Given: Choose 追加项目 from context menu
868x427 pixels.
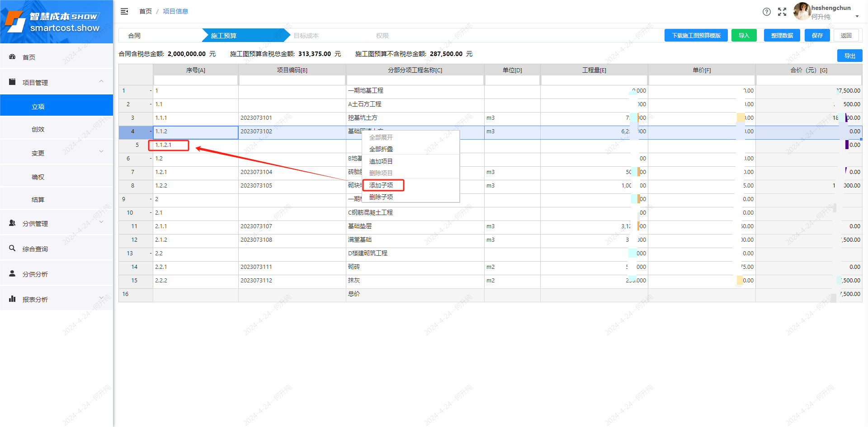Looking at the screenshot, I should point(381,161).
